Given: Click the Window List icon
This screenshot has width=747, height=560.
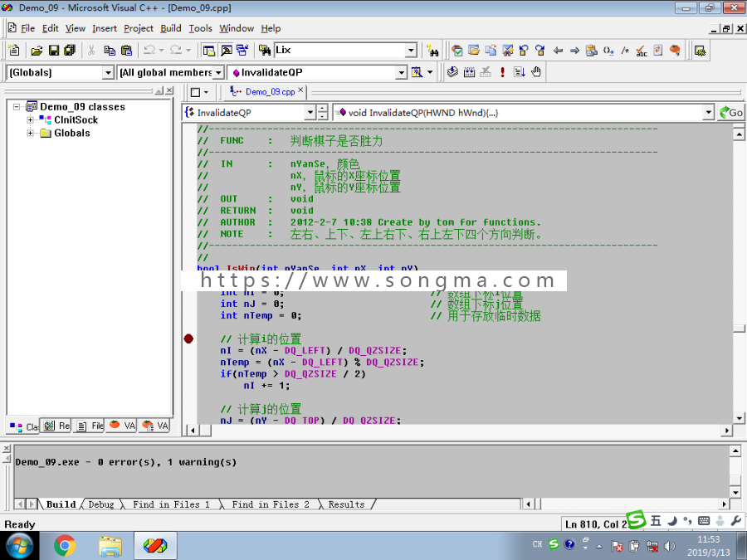Looking at the screenshot, I should 242,50.
